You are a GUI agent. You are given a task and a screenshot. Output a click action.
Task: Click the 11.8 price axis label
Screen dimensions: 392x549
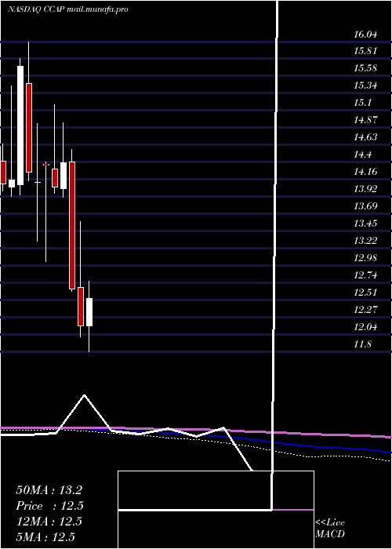click(x=362, y=344)
